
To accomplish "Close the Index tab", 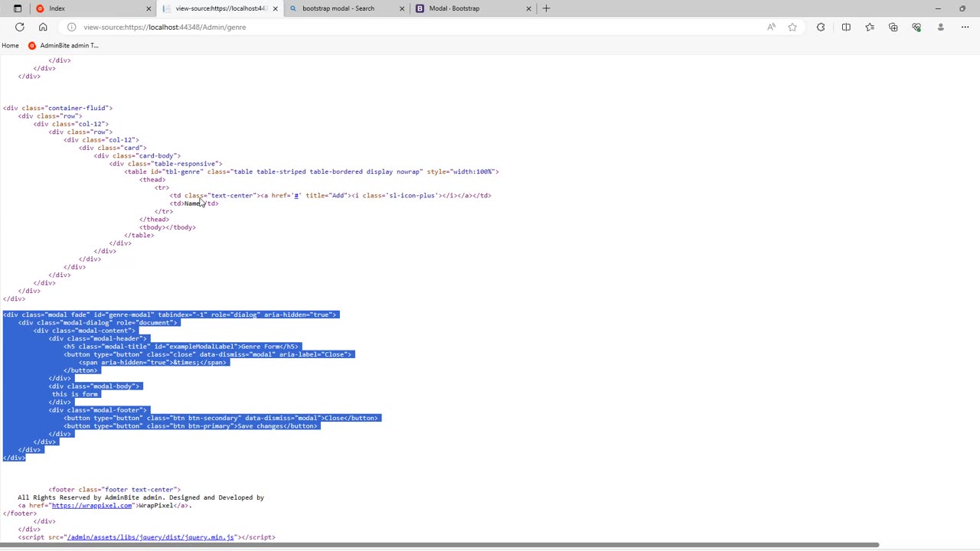I will 149,8.
